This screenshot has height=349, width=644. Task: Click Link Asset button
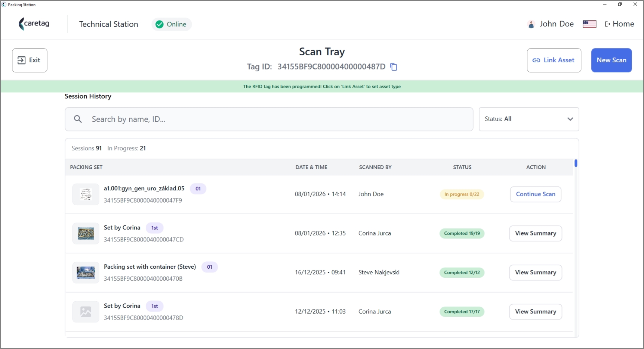click(x=554, y=60)
